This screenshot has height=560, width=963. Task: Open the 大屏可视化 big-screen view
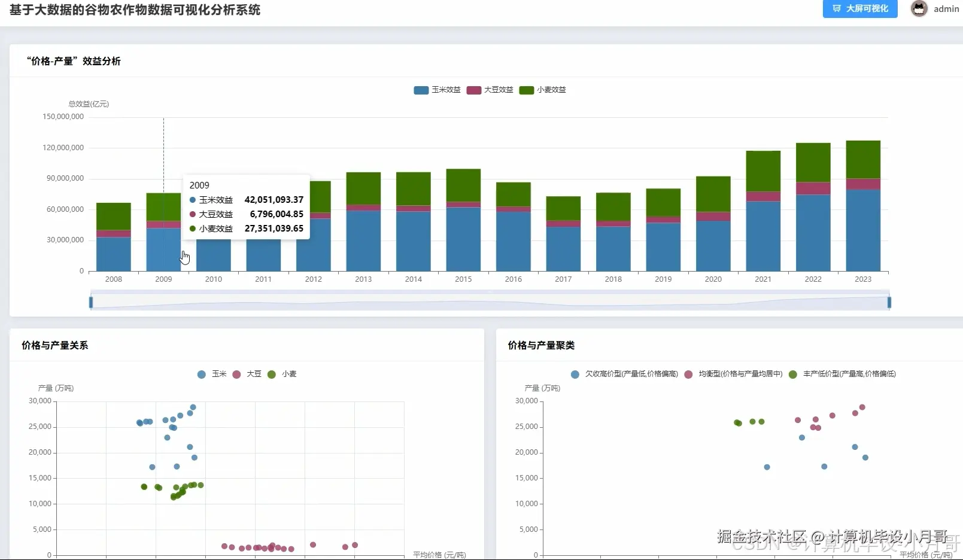click(860, 9)
